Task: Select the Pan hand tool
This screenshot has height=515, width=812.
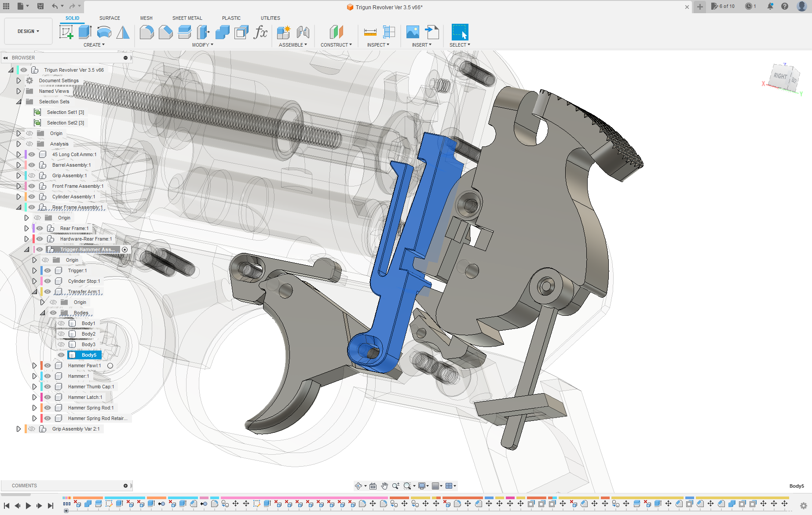Action: 384,486
